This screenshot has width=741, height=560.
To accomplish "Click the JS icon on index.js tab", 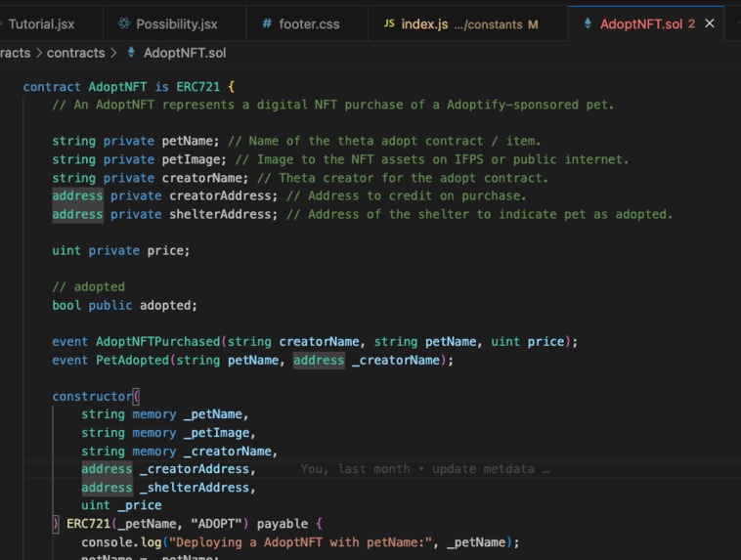I will (x=389, y=23).
